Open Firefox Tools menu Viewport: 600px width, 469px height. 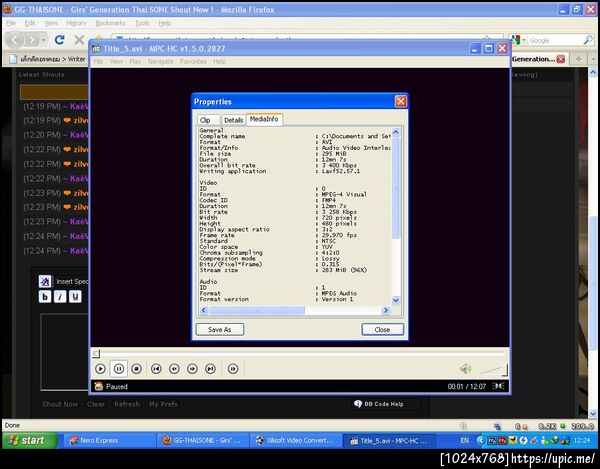142,23
